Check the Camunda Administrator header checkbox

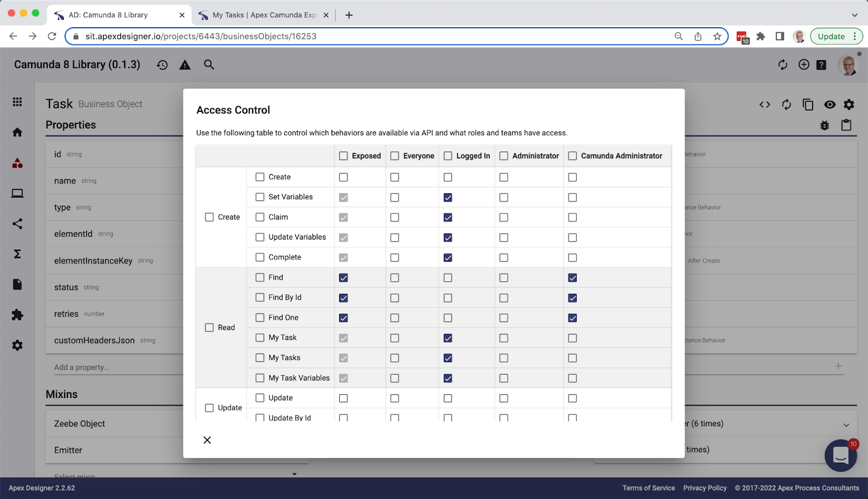pos(572,156)
